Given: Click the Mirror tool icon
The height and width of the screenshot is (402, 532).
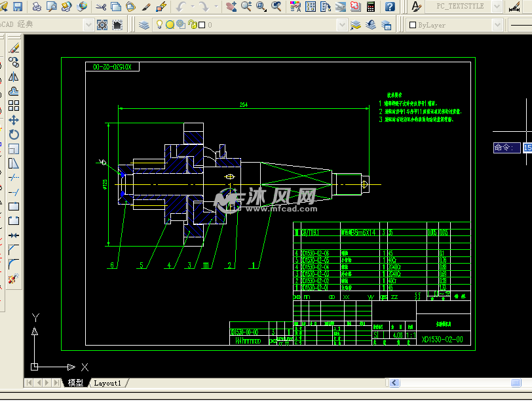Looking at the screenshot, I should click(13, 77).
